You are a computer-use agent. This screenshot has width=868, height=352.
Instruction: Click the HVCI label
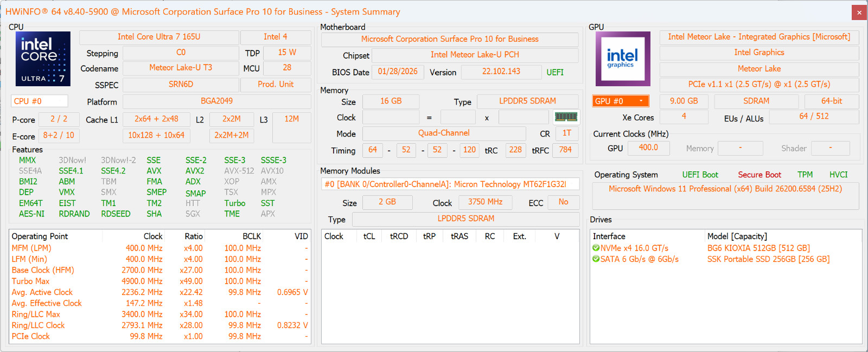838,175
